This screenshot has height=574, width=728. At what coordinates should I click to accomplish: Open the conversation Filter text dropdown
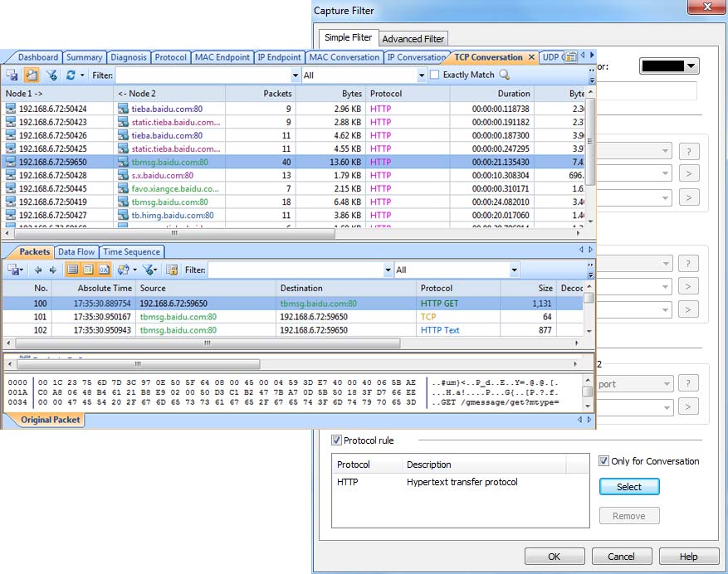click(x=296, y=75)
